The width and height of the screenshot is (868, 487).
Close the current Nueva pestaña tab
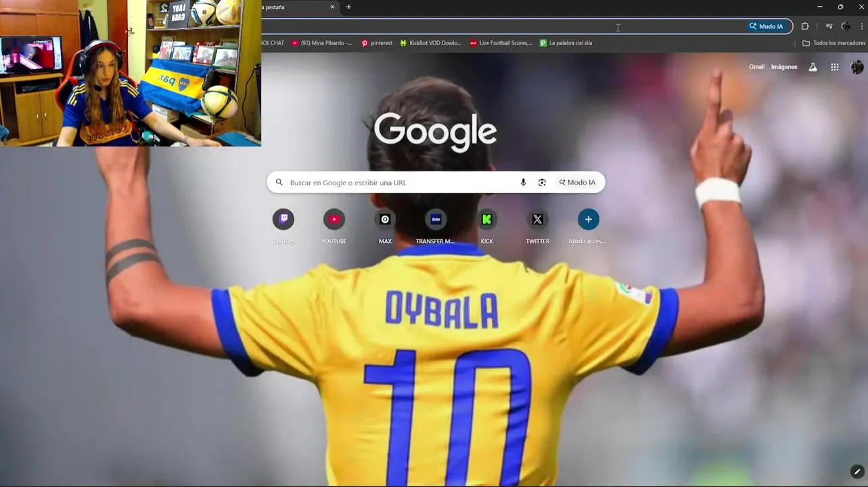tap(332, 7)
